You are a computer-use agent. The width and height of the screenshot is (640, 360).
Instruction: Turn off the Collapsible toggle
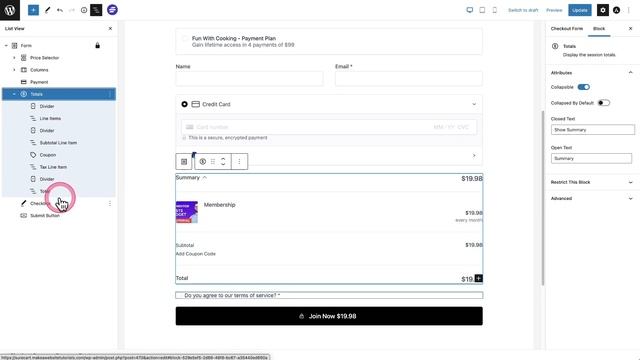[x=584, y=87]
